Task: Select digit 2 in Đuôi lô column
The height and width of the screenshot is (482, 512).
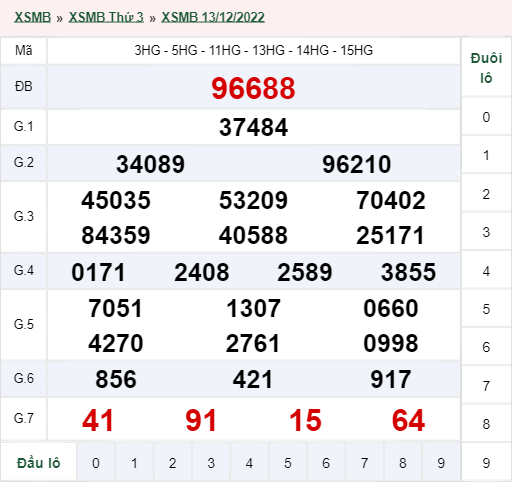Action: pyautogui.click(x=486, y=194)
